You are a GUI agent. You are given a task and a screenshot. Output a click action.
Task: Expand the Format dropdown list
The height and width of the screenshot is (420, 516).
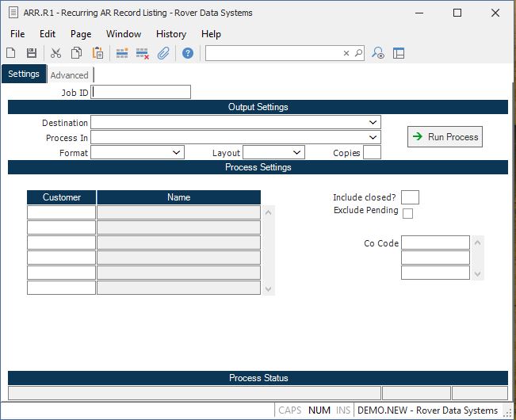(x=176, y=153)
